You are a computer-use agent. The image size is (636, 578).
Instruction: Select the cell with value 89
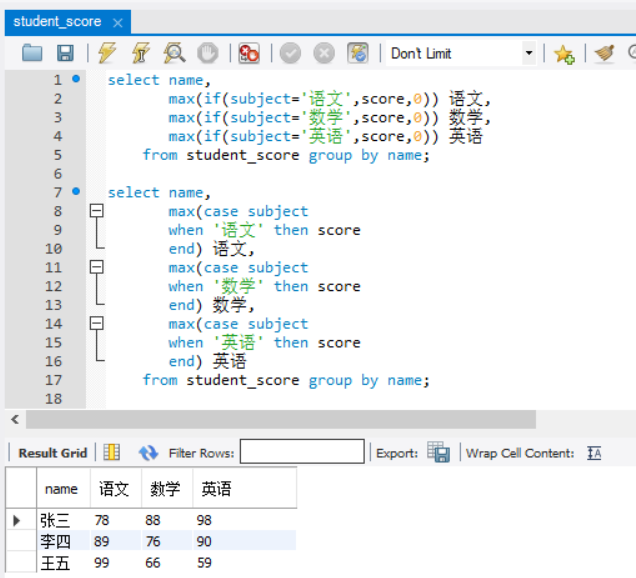tap(116, 541)
